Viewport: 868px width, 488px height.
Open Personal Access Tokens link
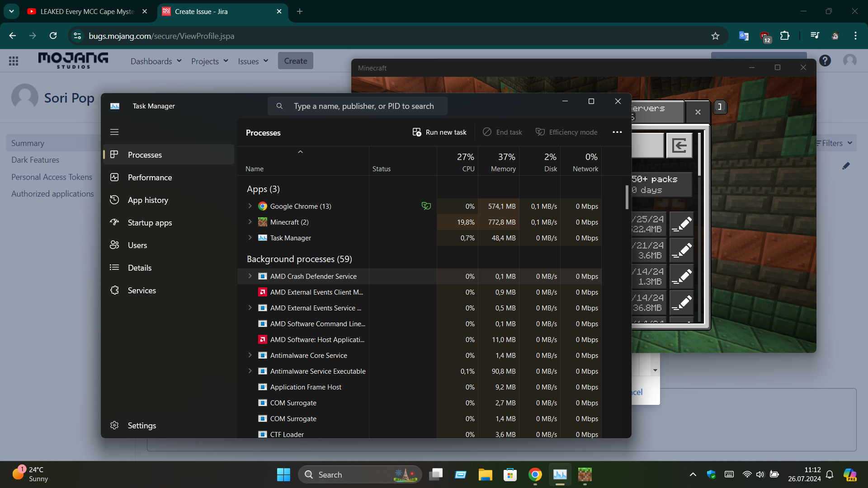[52, 177]
